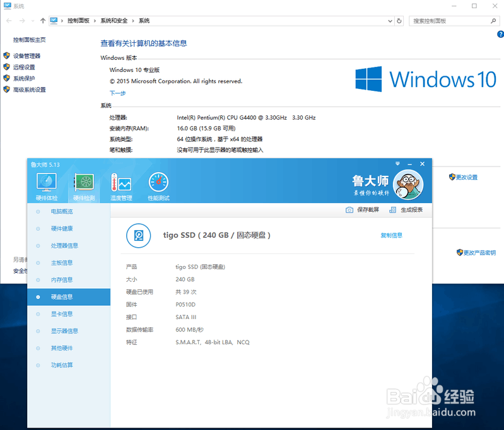
Task: Open the 鲁大师 title bar dropdown menu
Action: [x=397, y=164]
